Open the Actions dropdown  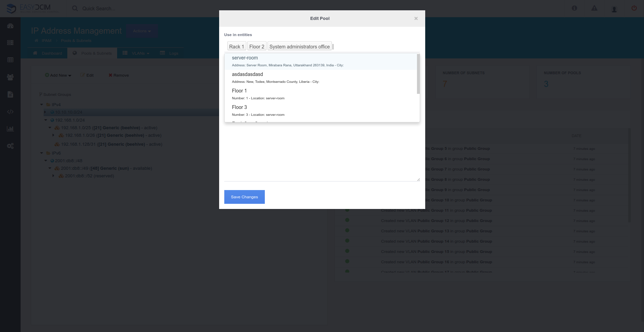pos(142,31)
